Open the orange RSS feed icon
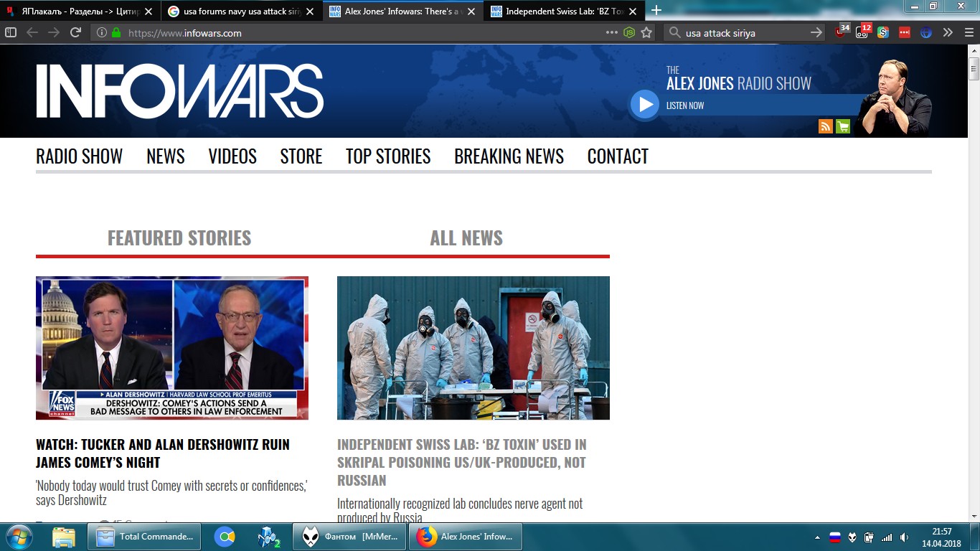Screen dimensions: 980x551 826,126
